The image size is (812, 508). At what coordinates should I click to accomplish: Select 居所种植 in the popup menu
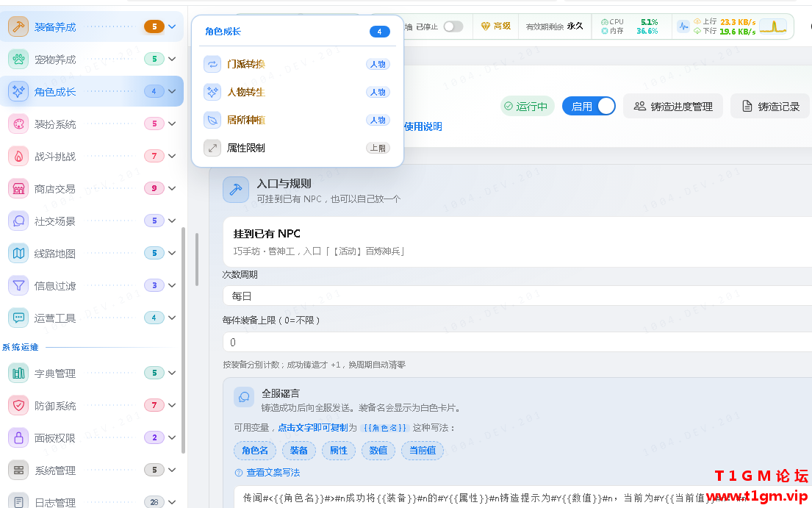298,120
